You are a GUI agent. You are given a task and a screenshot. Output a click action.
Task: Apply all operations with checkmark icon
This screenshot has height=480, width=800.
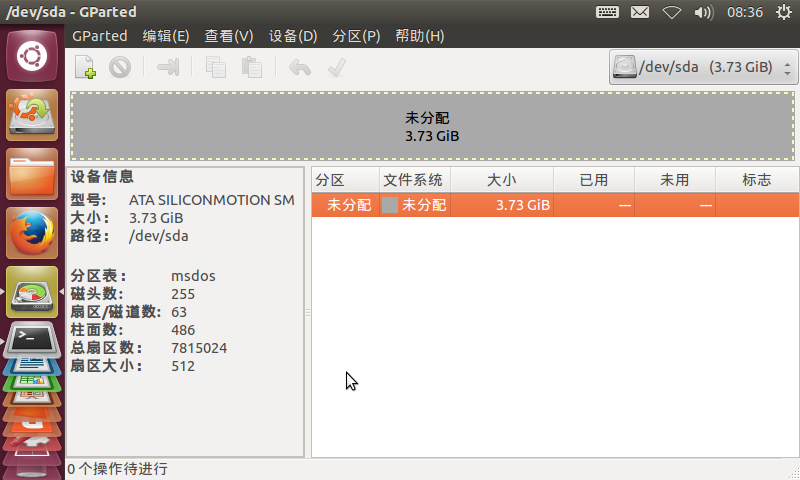coord(337,67)
